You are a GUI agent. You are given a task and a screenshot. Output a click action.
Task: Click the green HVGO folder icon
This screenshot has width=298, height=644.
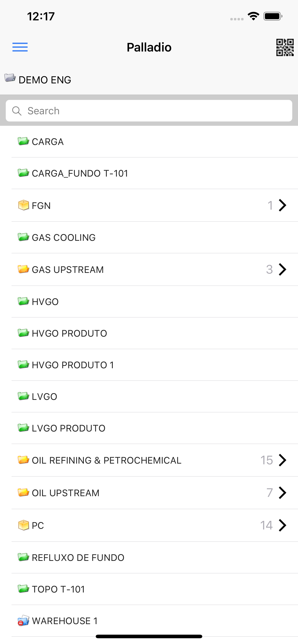(24, 301)
